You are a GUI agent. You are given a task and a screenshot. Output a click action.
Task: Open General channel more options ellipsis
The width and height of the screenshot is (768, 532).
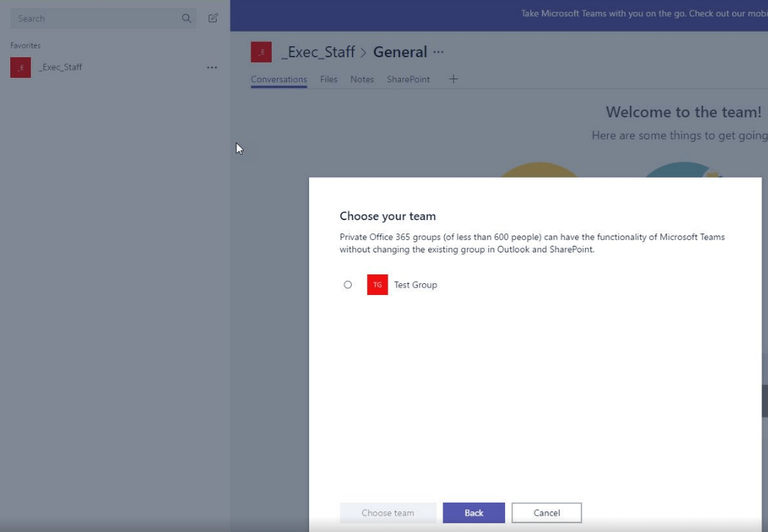[x=438, y=52]
